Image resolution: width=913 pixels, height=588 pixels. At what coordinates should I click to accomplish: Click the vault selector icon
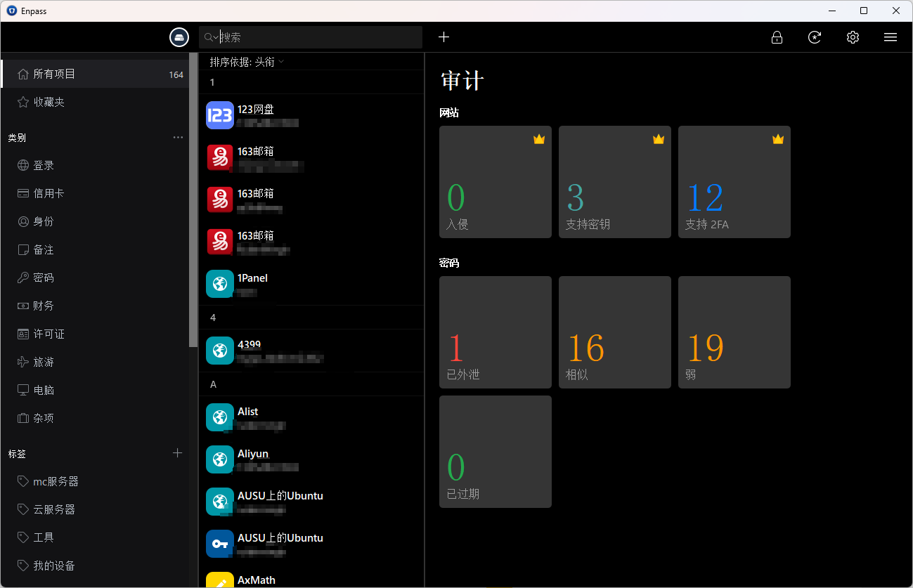(x=179, y=37)
